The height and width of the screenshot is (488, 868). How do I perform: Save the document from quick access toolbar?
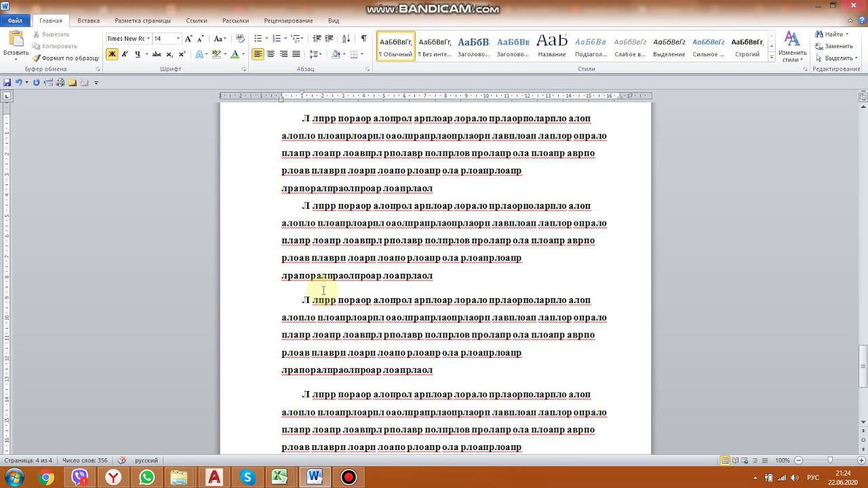pos(7,83)
